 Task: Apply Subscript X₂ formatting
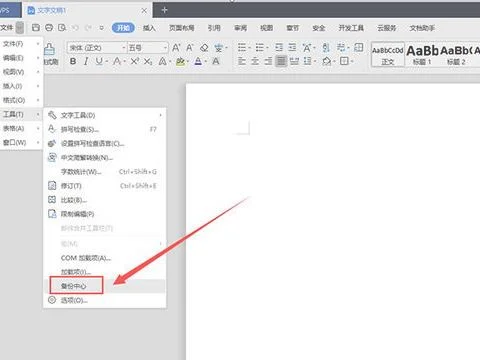point(148,61)
